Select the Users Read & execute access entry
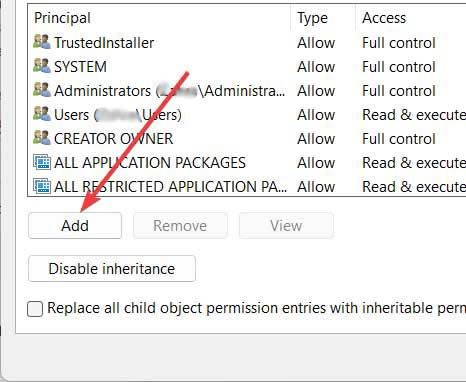Image resolution: width=466 pixels, height=382 pixels. click(x=414, y=115)
